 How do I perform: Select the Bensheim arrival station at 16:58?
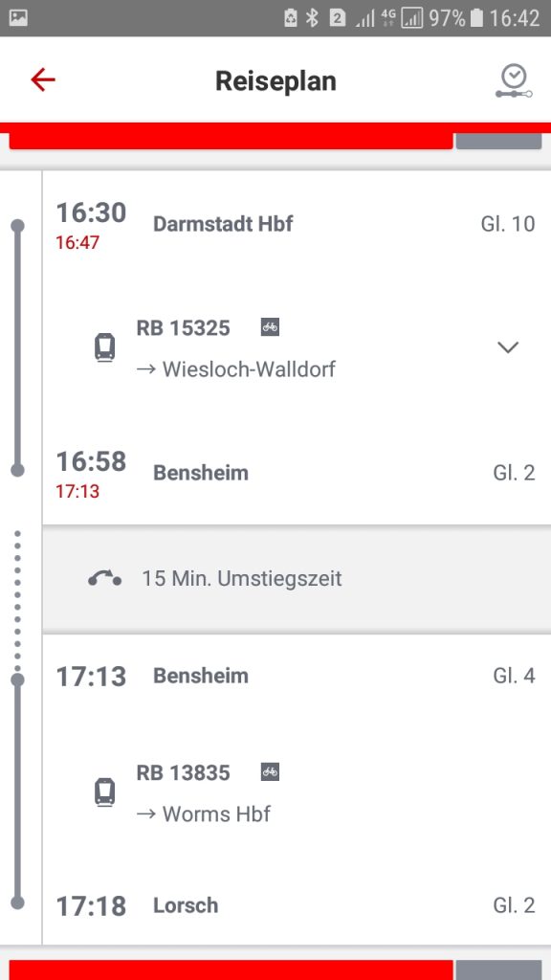click(201, 473)
